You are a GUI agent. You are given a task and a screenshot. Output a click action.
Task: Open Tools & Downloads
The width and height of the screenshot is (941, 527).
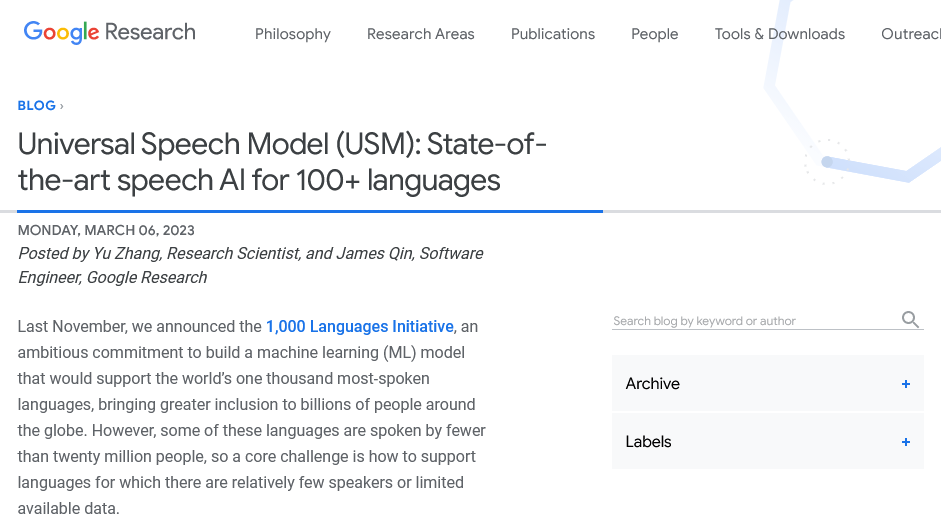click(x=779, y=34)
